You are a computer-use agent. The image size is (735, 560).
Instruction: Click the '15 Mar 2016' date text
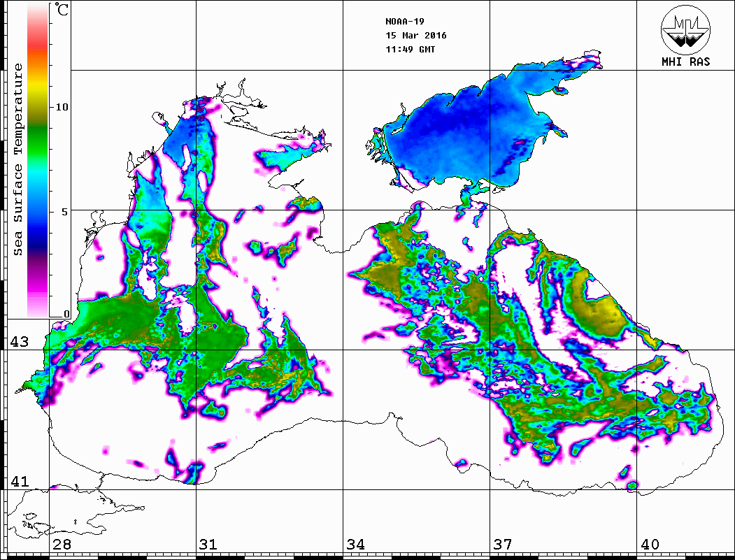[416, 36]
